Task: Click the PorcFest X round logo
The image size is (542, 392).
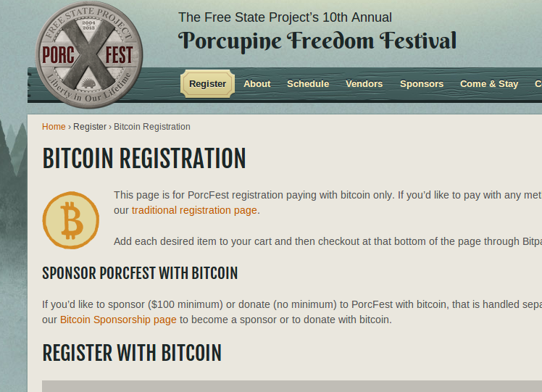Action: [x=89, y=54]
